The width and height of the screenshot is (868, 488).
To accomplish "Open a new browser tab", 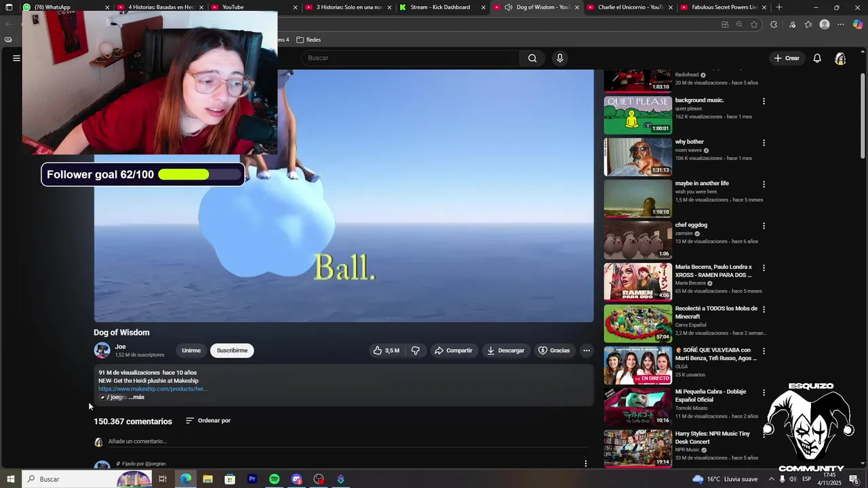I will click(778, 7).
